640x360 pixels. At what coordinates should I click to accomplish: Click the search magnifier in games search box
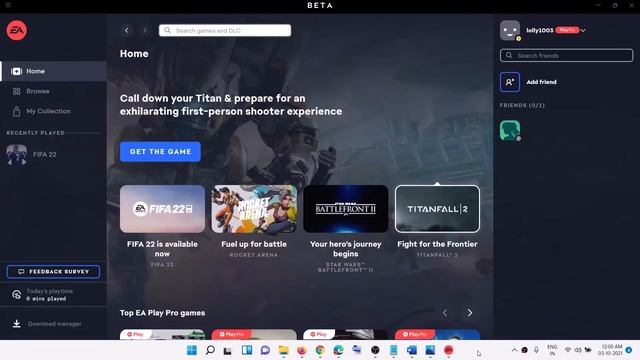pyautogui.click(x=167, y=30)
